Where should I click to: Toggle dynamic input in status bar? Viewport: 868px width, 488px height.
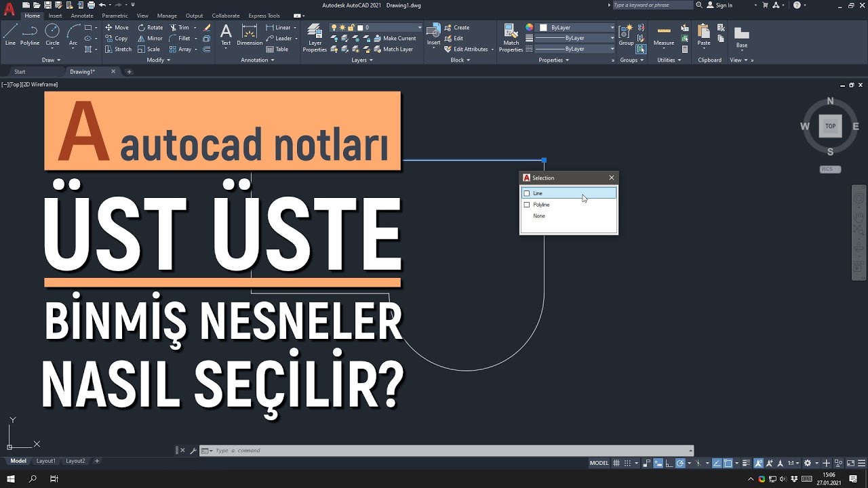[658, 463]
